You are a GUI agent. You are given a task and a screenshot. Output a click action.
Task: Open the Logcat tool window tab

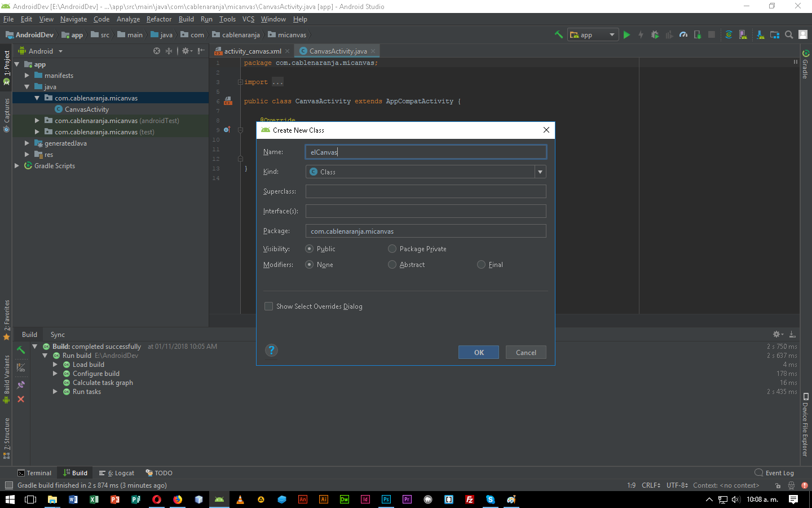click(x=117, y=473)
